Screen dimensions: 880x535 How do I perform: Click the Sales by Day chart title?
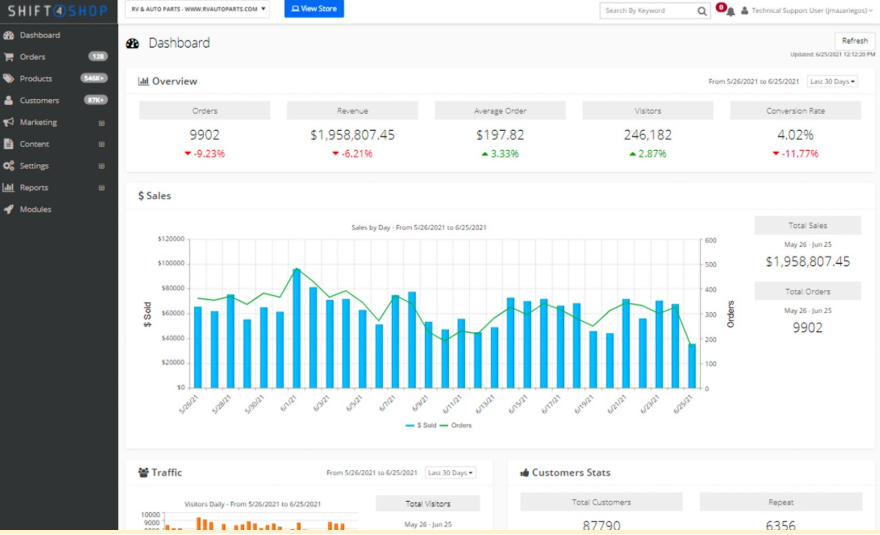pos(419,227)
